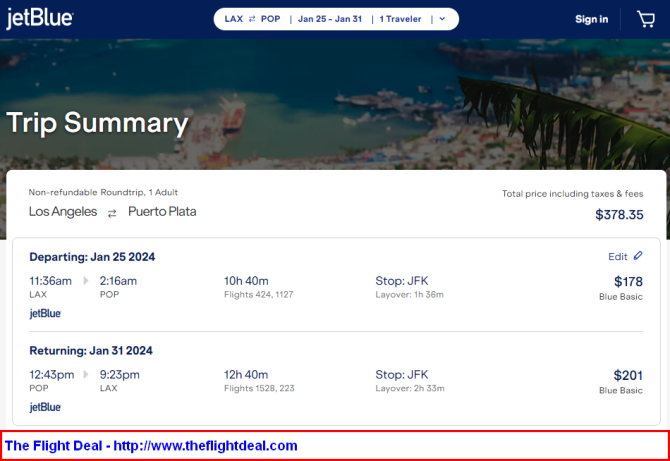
Task: Click 'Flights 424, 1127' text
Action: 259,294
